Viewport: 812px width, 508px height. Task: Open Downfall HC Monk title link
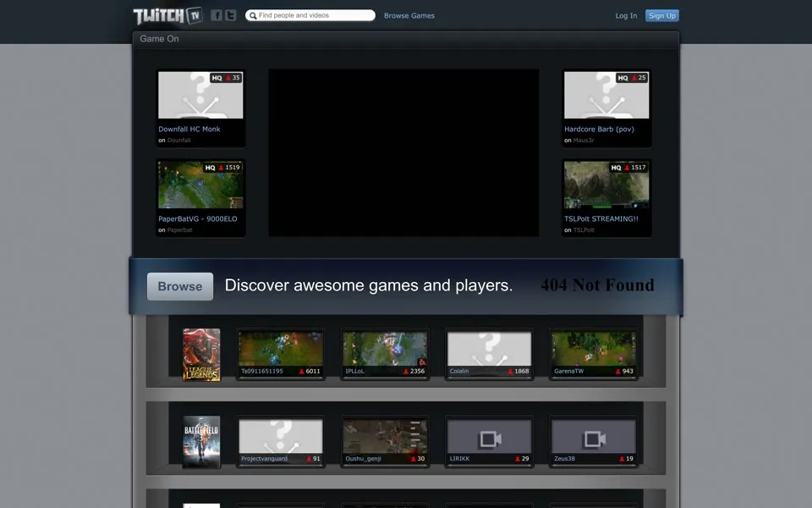(189, 129)
